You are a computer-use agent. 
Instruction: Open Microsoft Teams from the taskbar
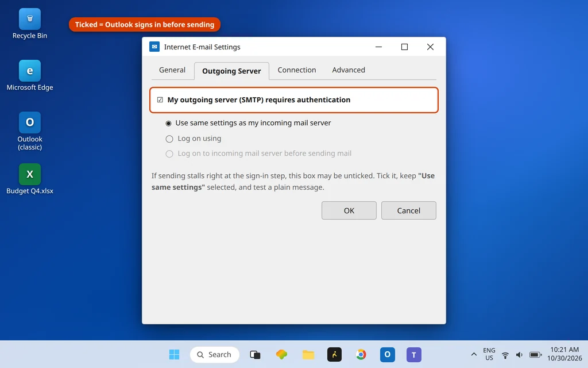[x=413, y=354]
